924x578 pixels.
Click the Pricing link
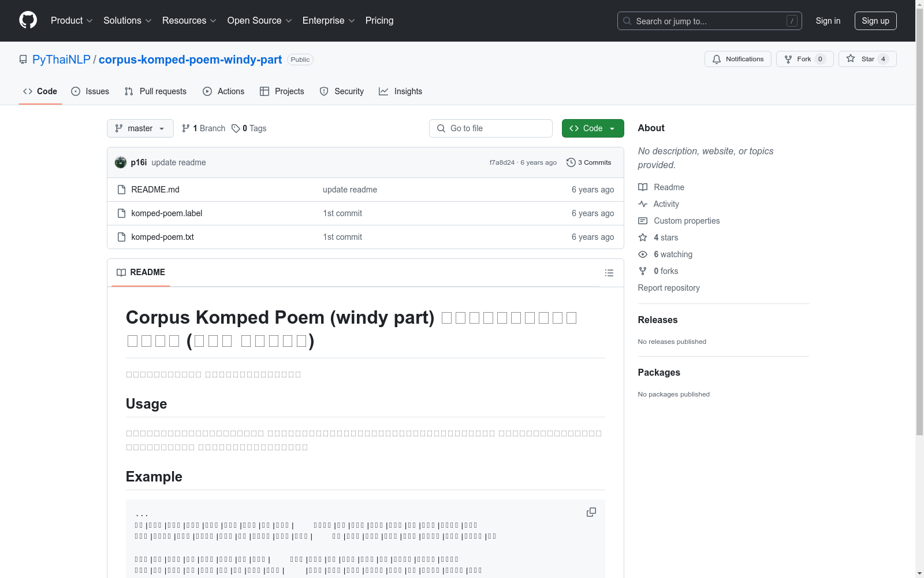[379, 20]
